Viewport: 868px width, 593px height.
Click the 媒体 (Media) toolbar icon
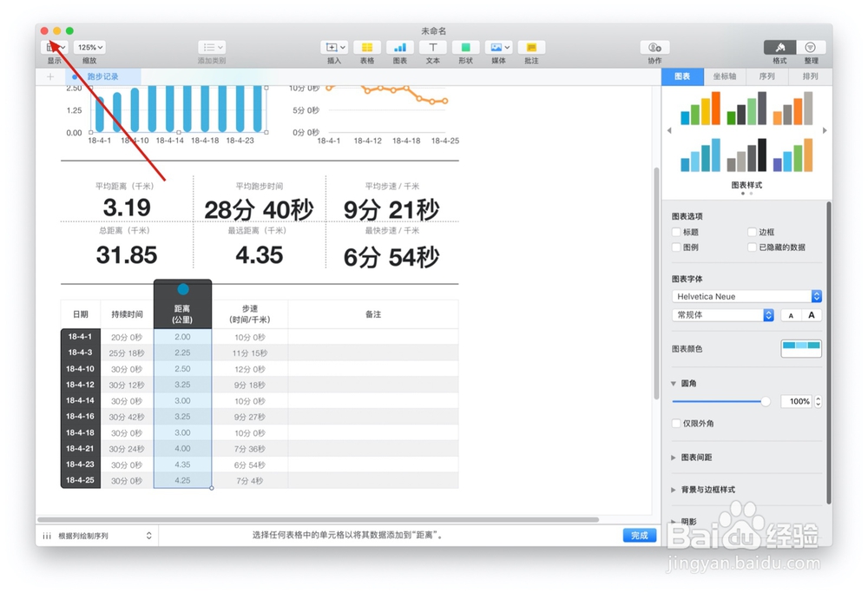(x=497, y=49)
